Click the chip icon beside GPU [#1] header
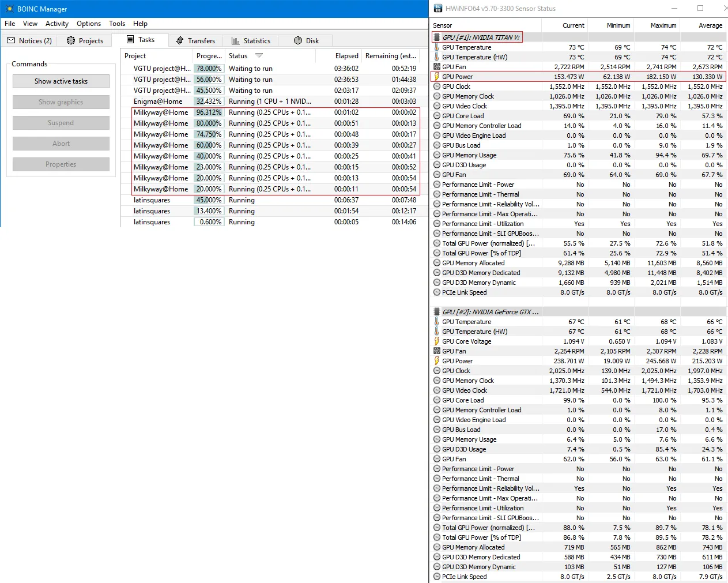 [437, 37]
